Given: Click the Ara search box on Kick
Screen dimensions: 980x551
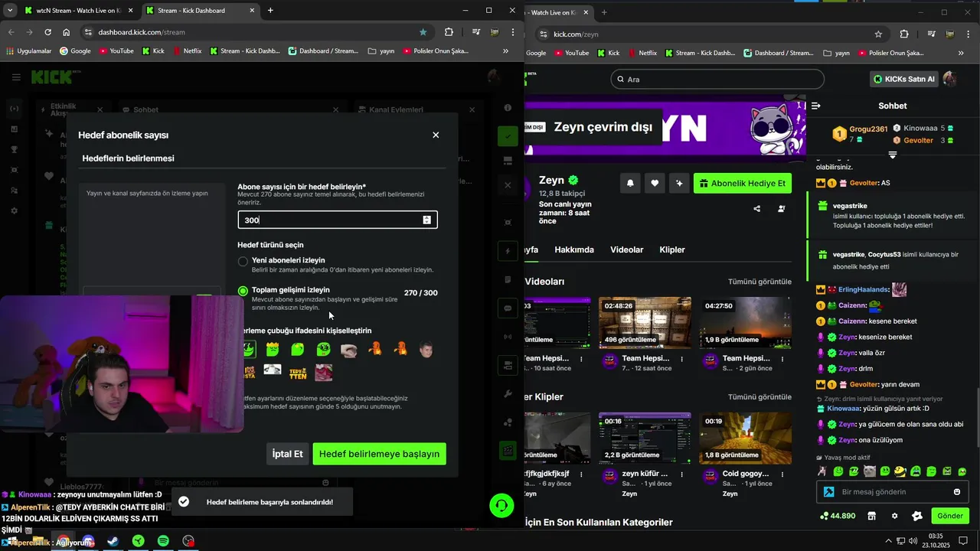Looking at the screenshot, I should [x=717, y=80].
